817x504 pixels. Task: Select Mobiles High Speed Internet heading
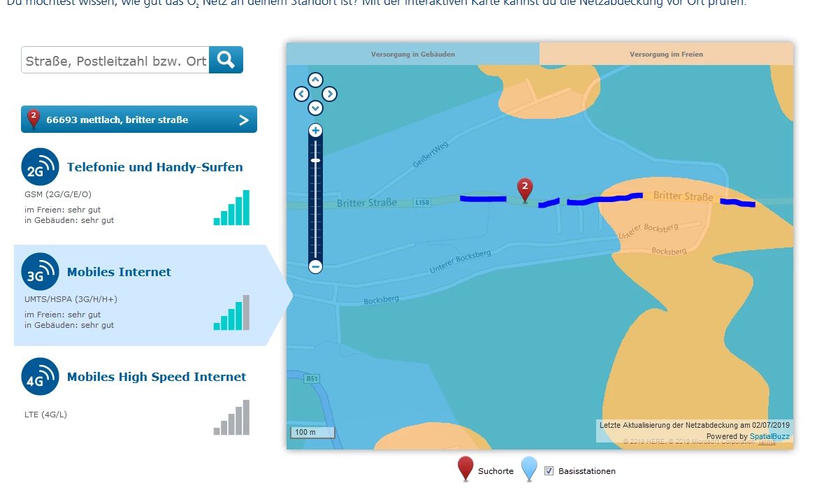click(x=157, y=377)
